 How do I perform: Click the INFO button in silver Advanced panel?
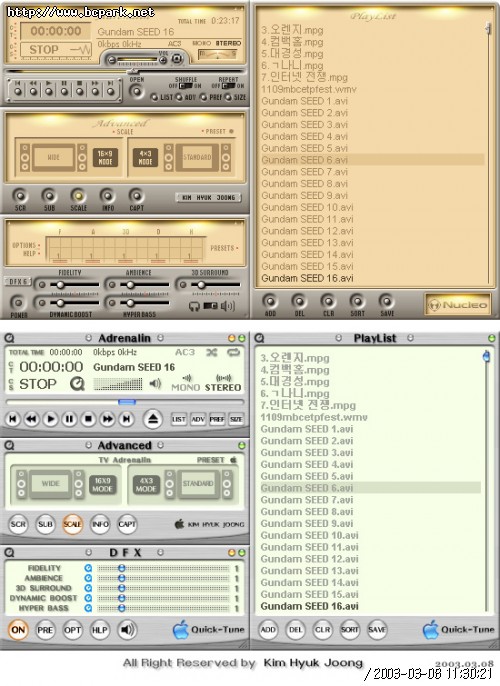pyautogui.click(x=100, y=524)
